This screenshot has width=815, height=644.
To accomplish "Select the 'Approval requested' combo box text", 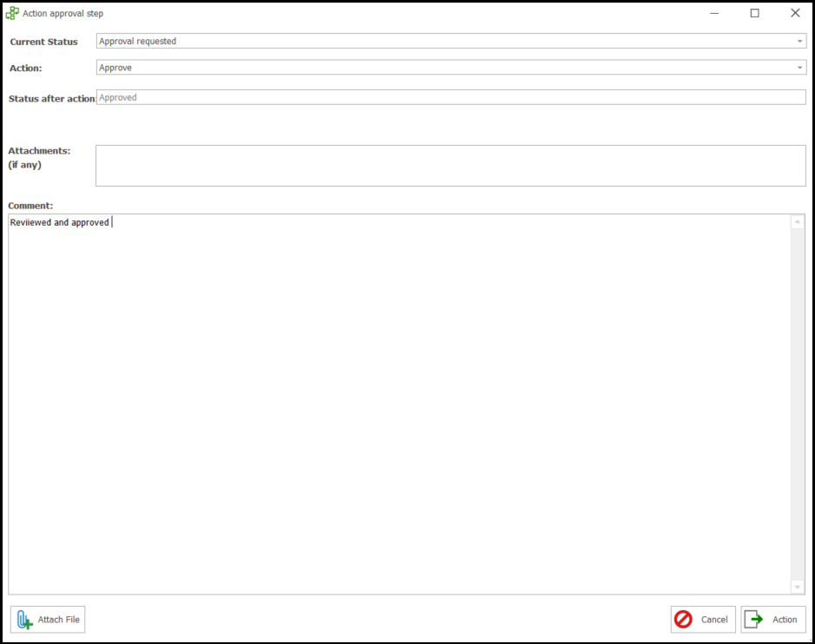I will (137, 42).
